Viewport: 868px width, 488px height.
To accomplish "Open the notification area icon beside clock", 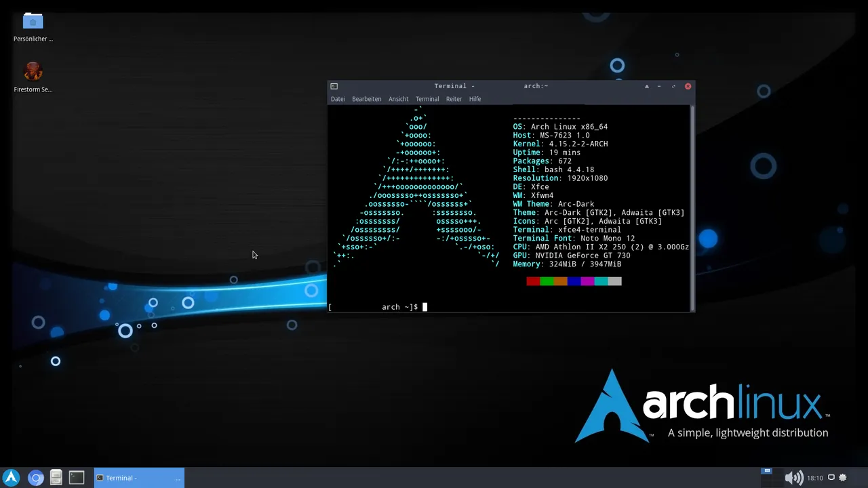I will pos(831,478).
